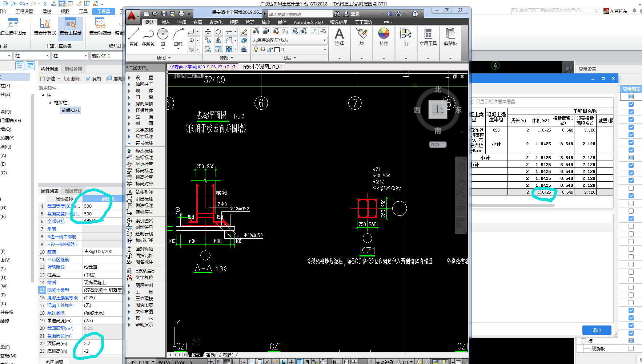Screen dimensions: 642x364
Task: Click the AutoCAD keyword search box
Action: (300, 14)
